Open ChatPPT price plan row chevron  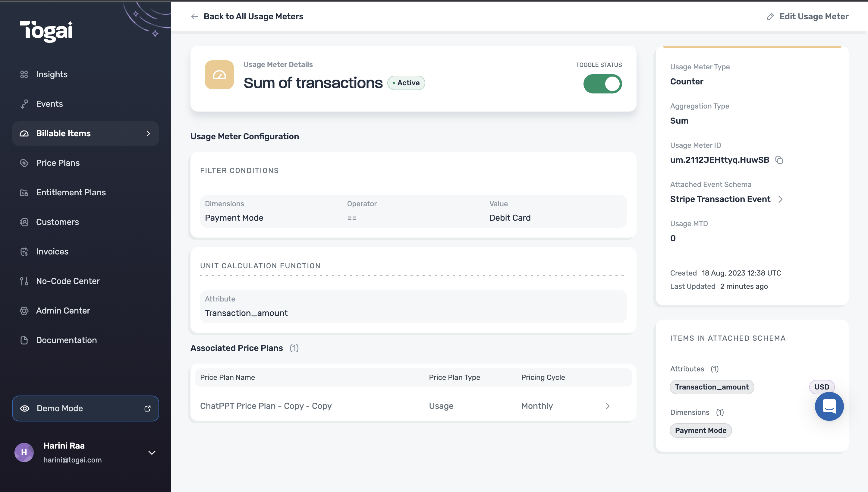[608, 406]
